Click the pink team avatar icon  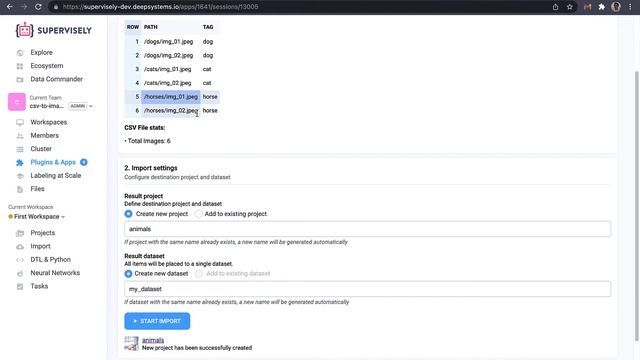(17, 102)
